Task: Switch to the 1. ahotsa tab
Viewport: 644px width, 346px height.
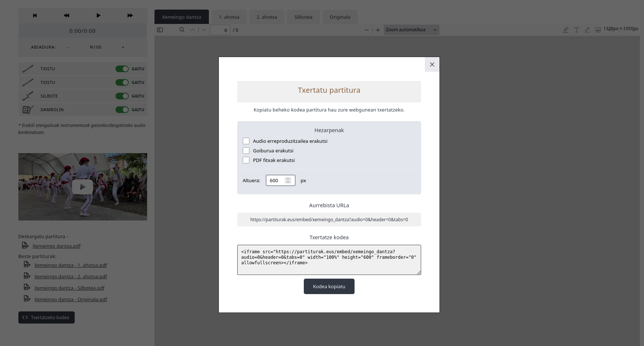Action: click(229, 17)
